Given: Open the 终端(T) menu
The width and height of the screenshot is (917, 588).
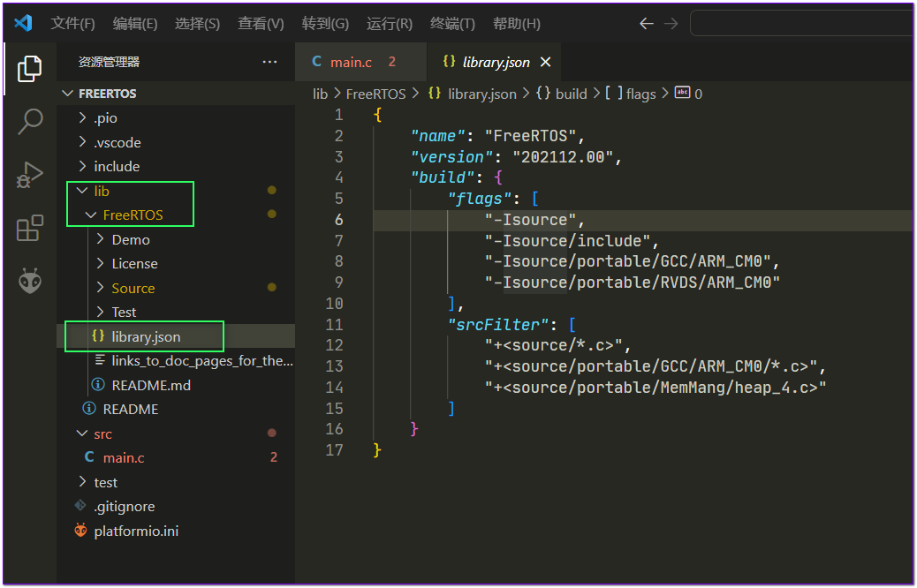Looking at the screenshot, I should [x=452, y=23].
